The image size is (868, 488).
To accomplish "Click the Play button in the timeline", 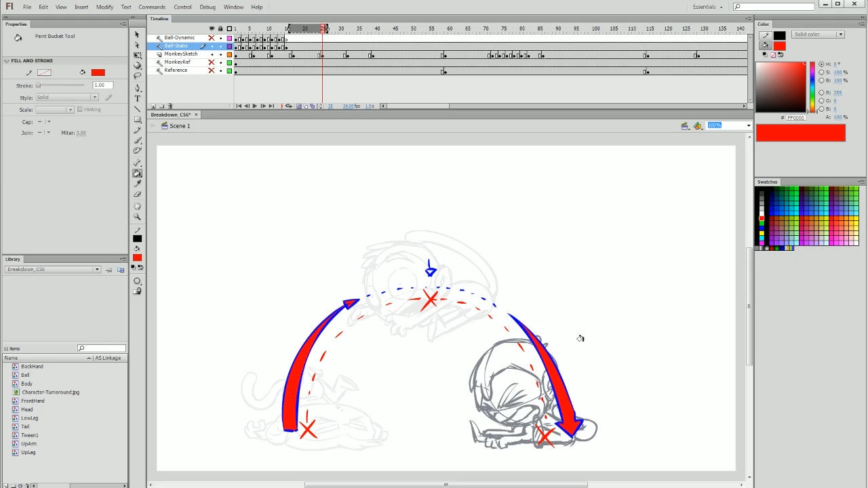I will click(x=255, y=106).
